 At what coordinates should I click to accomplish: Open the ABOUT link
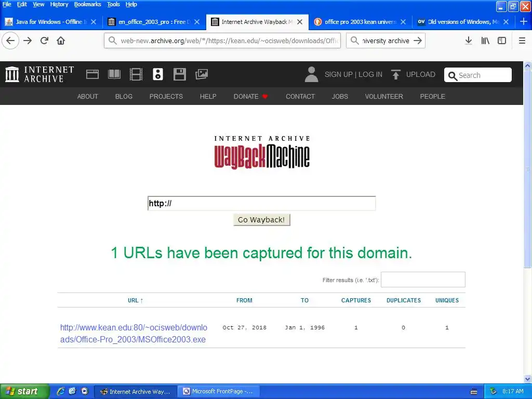[x=87, y=96]
